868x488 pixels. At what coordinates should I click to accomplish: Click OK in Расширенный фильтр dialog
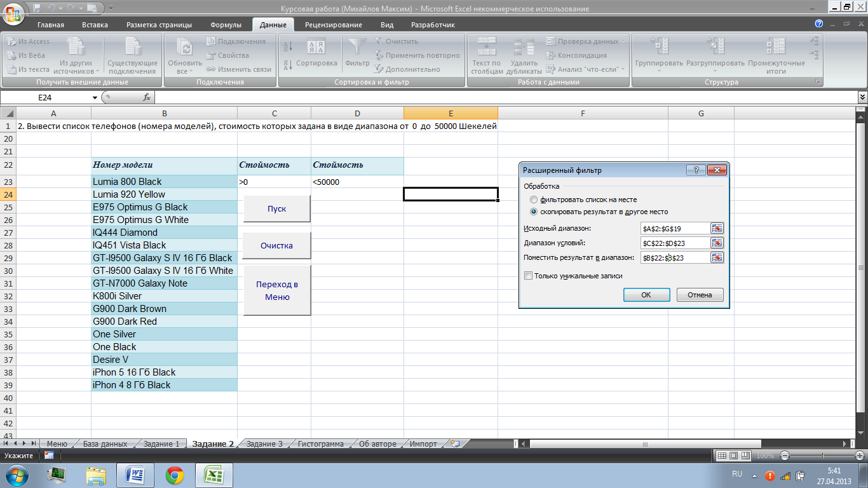coord(646,295)
